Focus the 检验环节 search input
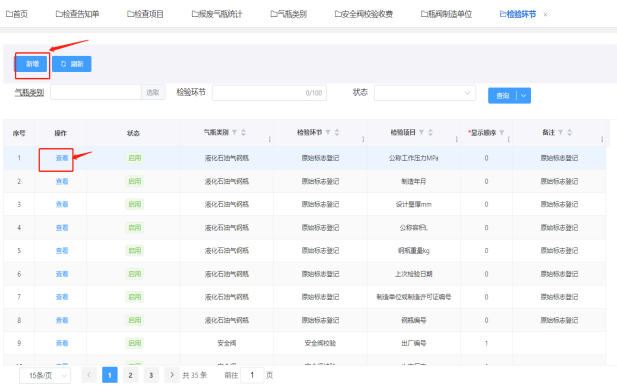Screen dimensions: 617x386 (270, 93)
